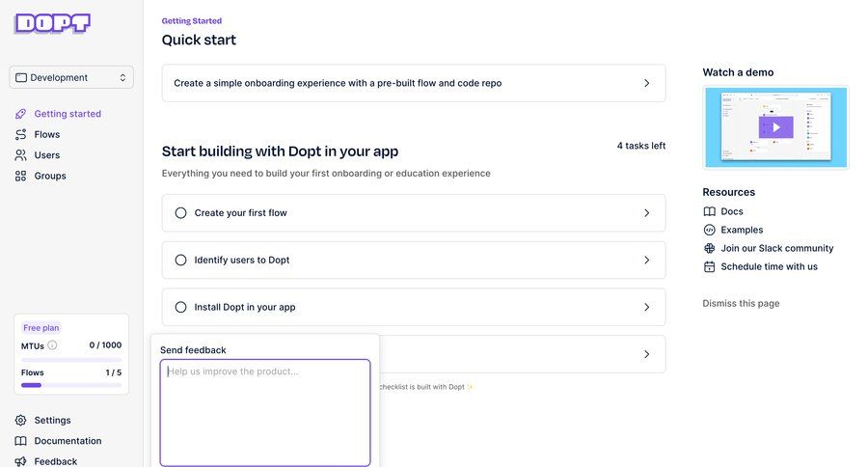Click the 'Create your first flow' label
This screenshot has height=467, width=868.
[x=240, y=212]
